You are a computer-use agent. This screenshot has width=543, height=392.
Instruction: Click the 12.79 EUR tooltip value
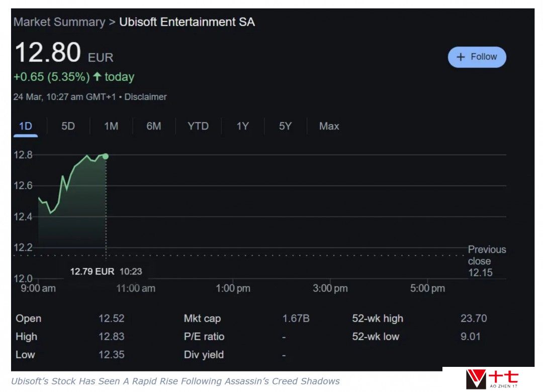tap(92, 271)
